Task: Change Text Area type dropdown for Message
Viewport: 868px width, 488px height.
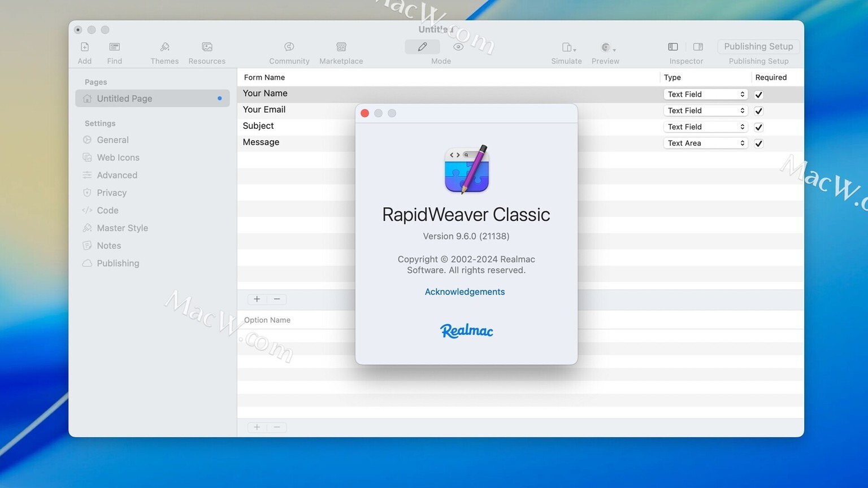Action: click(706, 143)
